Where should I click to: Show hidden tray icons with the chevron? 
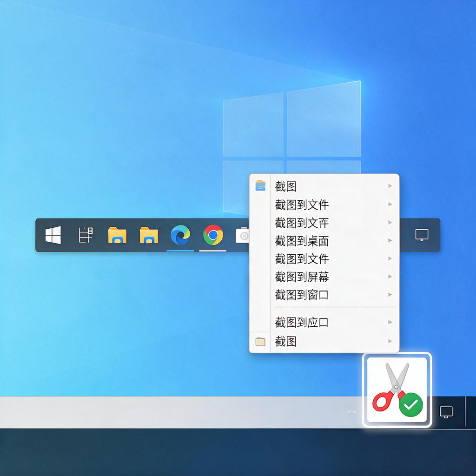click(x=351, y=412)
